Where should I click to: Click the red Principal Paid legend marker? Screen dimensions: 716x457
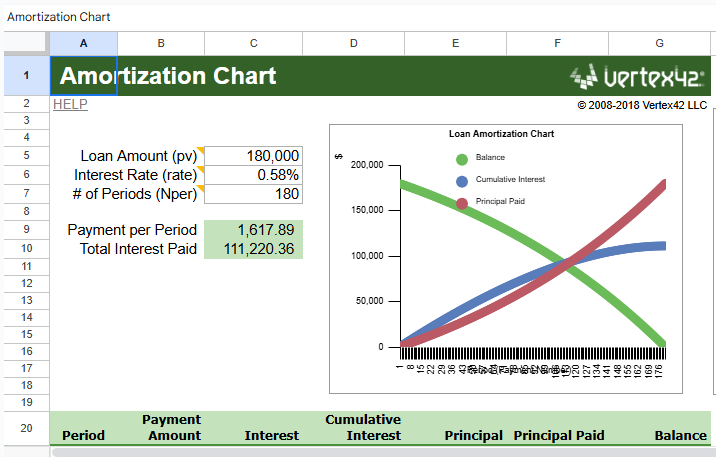462,203
